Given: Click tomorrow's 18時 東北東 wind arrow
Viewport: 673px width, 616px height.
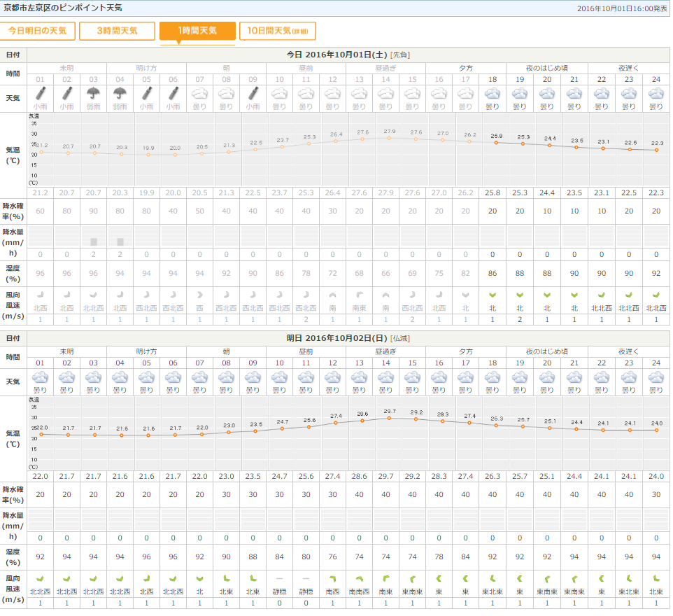Looking at the screenshot, I should pos(493,579).
